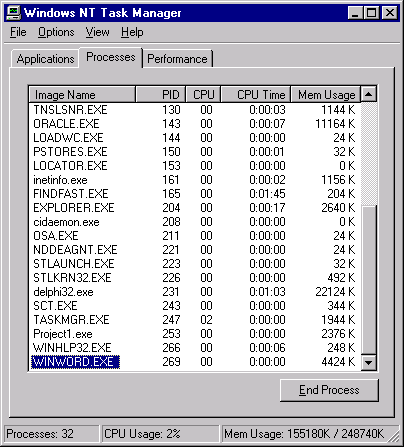Click the scrollbar up arrow
Image resolution: width=404 pixels, height=447 pixels.
[369, 94]
